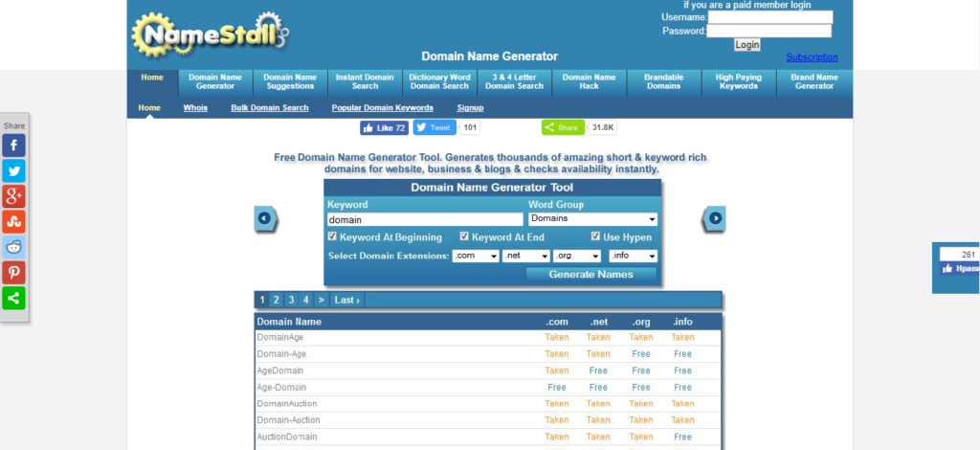The height and width of the screenshot is (450, 980).
Task: Click the Password input field
Action: pos(769,31)
